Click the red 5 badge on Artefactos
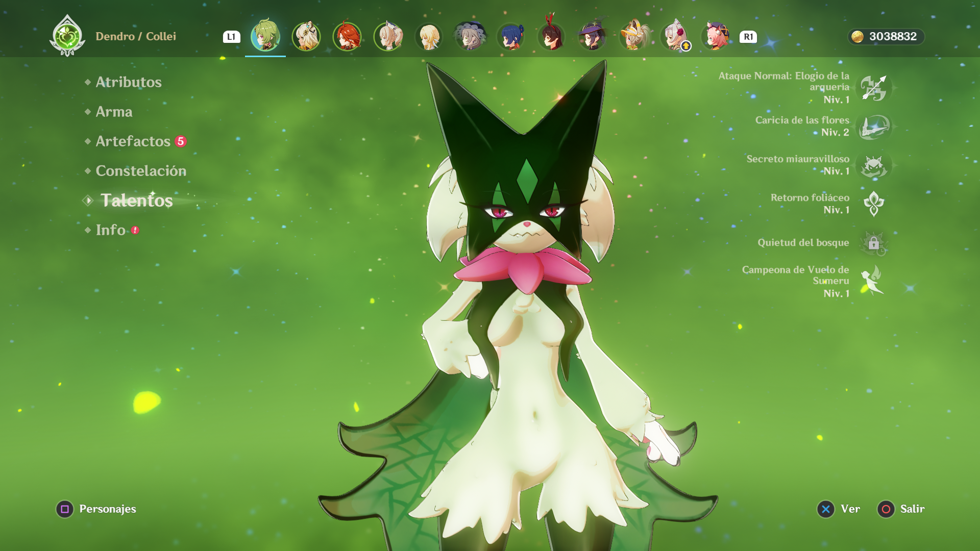Viewport: 980px width, 551px height. (181, 141)
